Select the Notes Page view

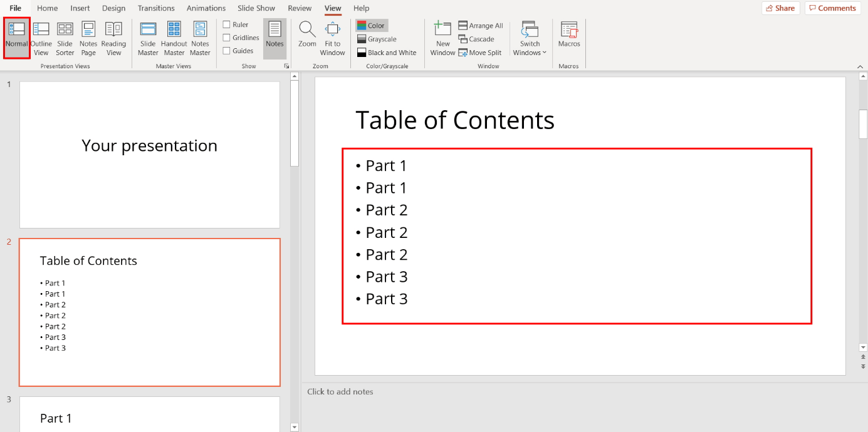point(88,38)
